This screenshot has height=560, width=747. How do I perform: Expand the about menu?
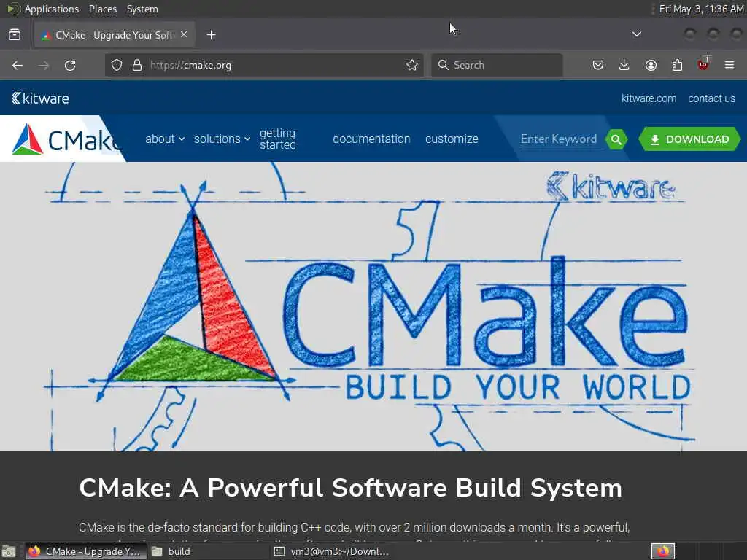(165, 139)
